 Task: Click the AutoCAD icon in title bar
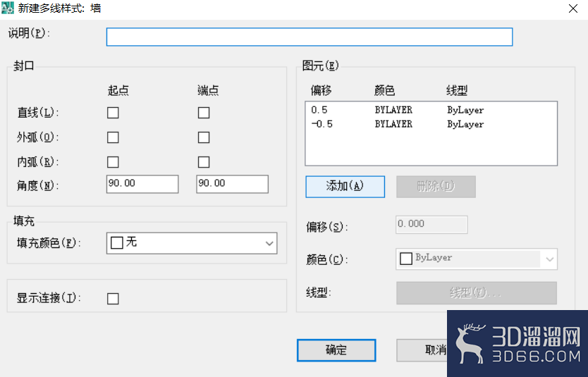[x=8, y=8]
